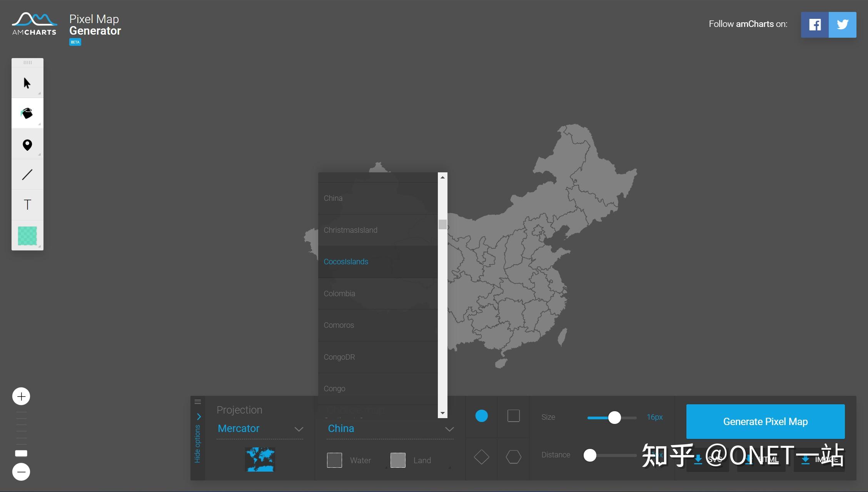The height and width of the screenshot is (492, 868).
Task: Open amCharts Twitter page
Action: pos(843,24)
